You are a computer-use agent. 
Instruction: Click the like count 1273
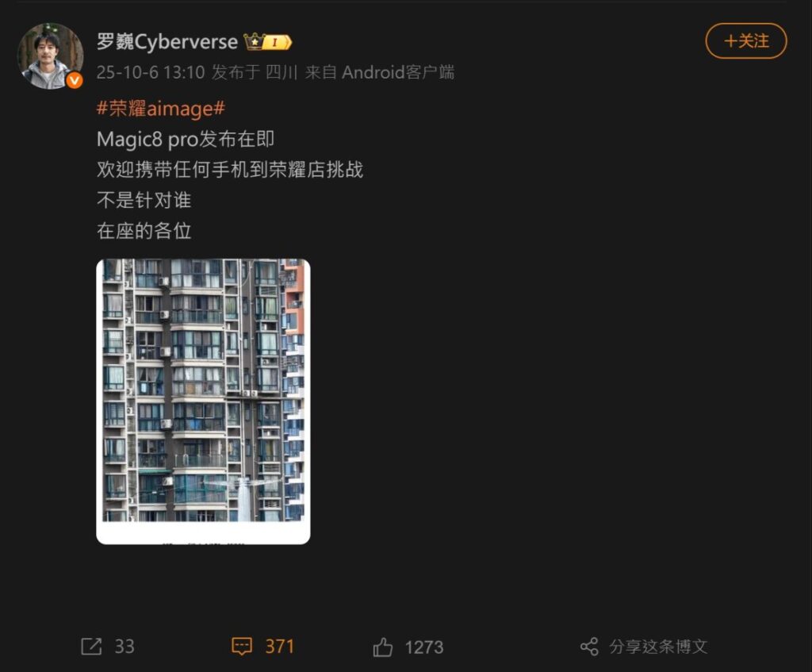(x=424, y=647)
